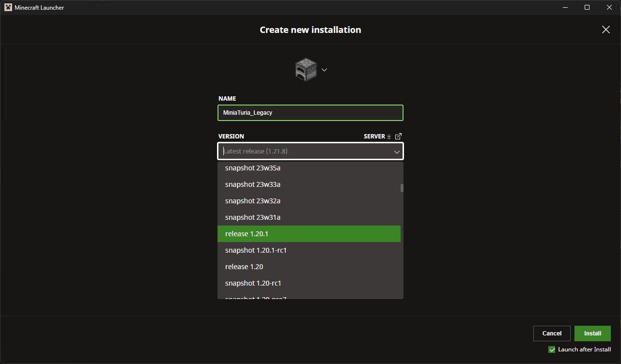Viewport: 621px width, 364px height.
Task: Close the Minecraft Launcher window
Action: pos(609,7)
